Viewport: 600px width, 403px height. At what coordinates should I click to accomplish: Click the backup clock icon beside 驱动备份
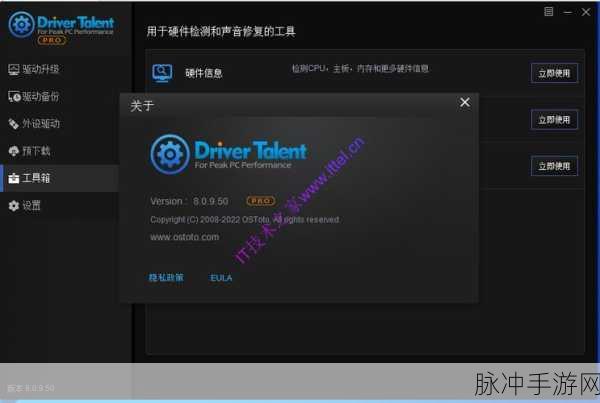14,96
